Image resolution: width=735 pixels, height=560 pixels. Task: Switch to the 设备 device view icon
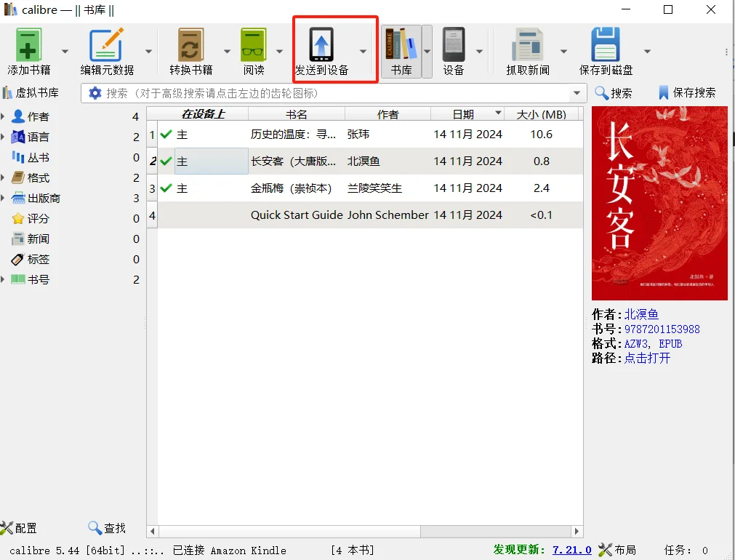(453, 45)
